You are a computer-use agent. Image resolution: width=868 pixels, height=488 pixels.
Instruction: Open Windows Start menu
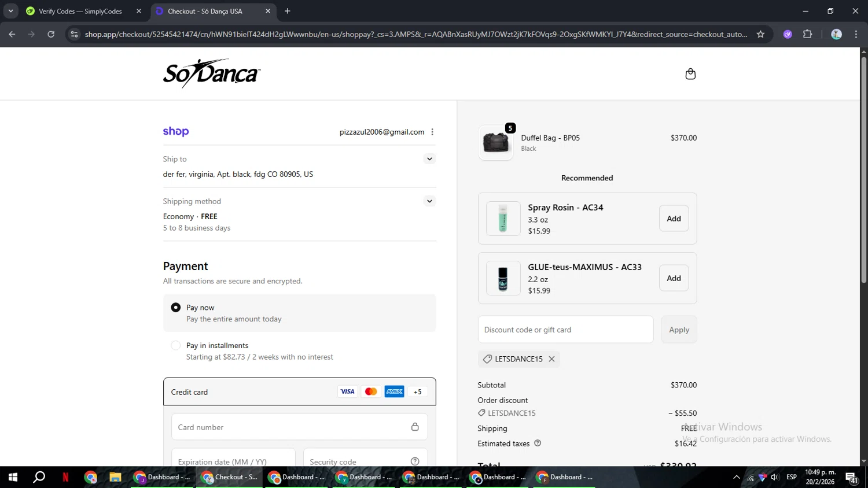point(13,477)
